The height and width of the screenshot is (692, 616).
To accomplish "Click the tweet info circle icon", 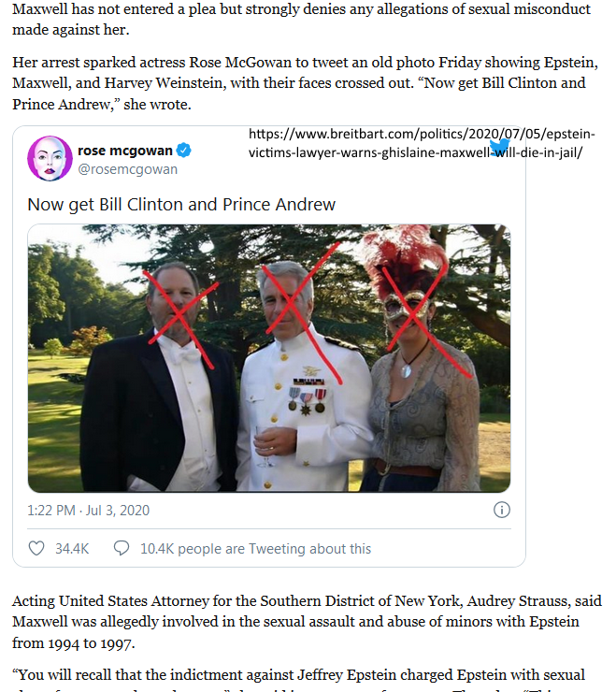I will coord(502,510).
